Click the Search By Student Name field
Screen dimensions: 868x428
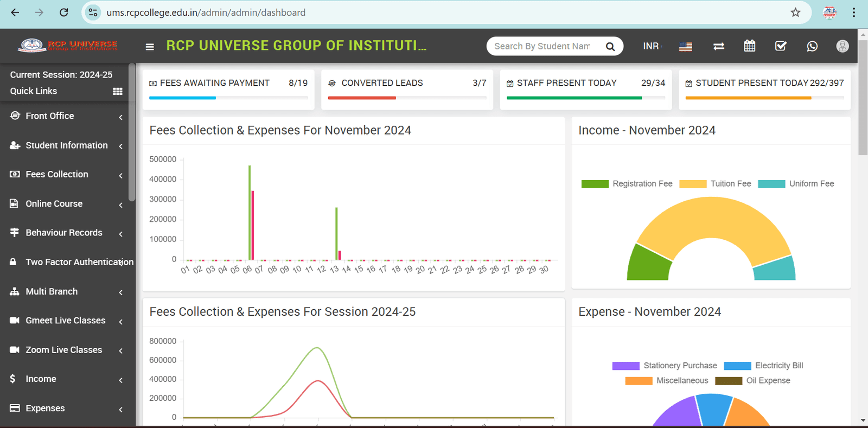[542, 47]
